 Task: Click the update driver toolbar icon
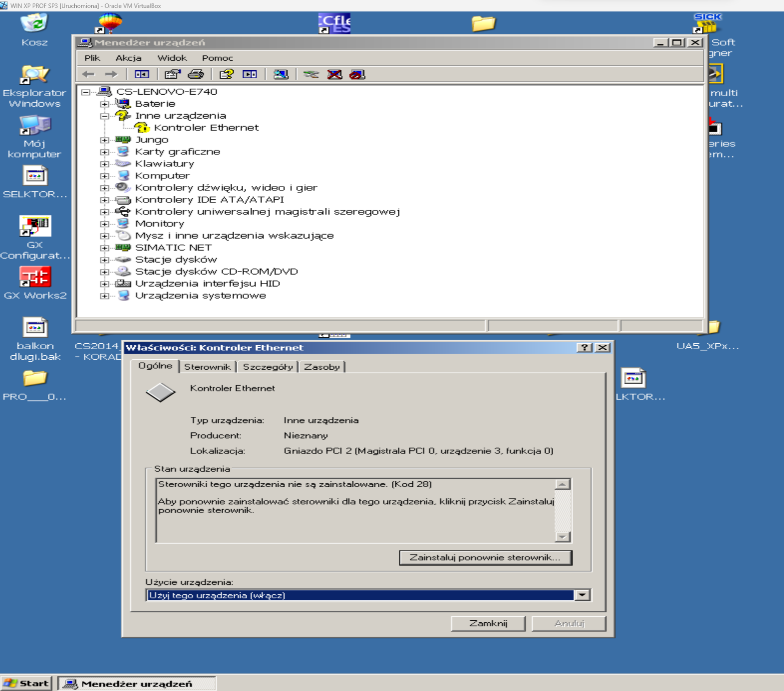click(311, 74)
